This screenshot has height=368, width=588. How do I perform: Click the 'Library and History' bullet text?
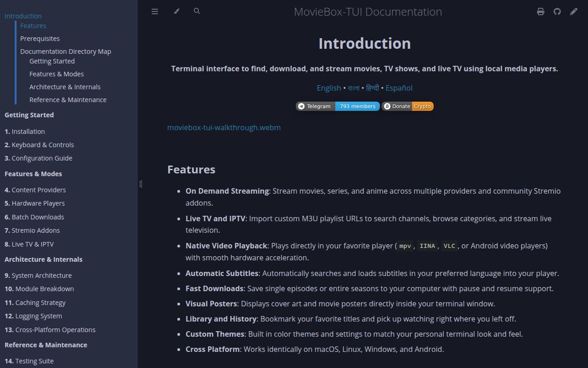(x=221, y=319)
